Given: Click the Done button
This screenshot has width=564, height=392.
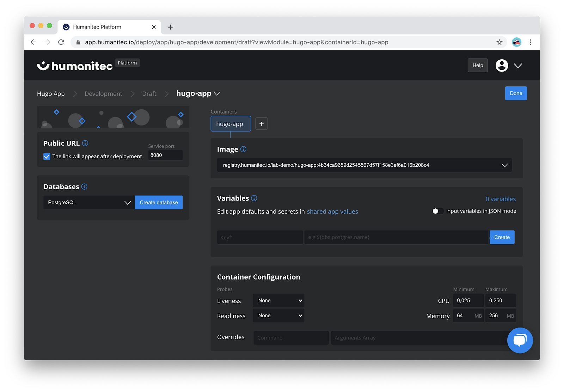Looking at the screenshot, I should [x=516, y=93].
